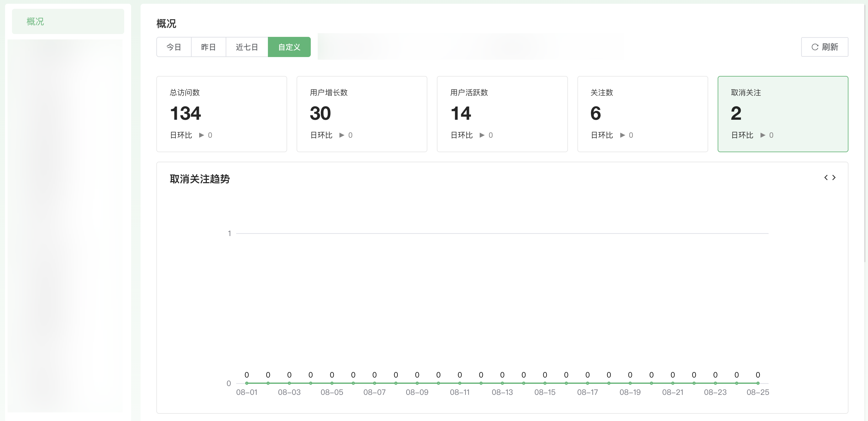Click the code brackets icon in chart header

pyautogui.click(x=830, y=177)
